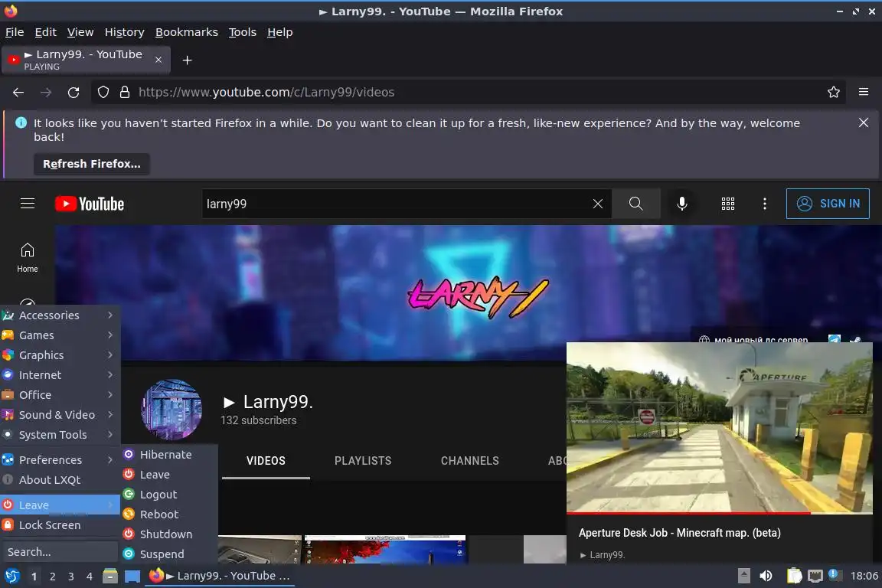Click the Firefox Larny99 taskbar entry

tap(220, 577)
